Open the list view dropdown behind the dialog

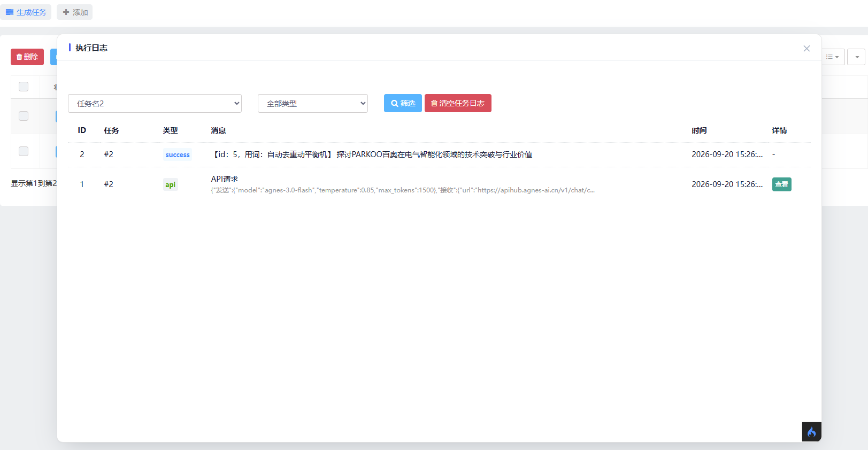(833, 57)
